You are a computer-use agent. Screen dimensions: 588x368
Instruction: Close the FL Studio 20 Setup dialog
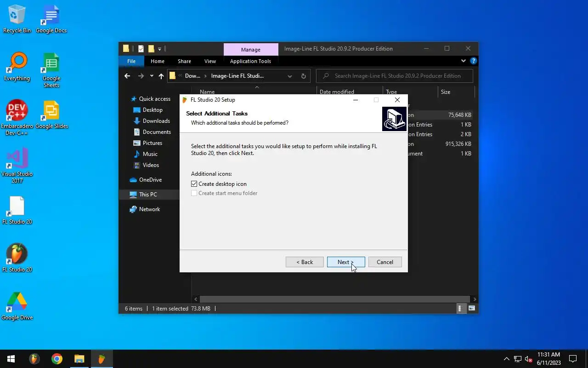(x=397, y=100)
